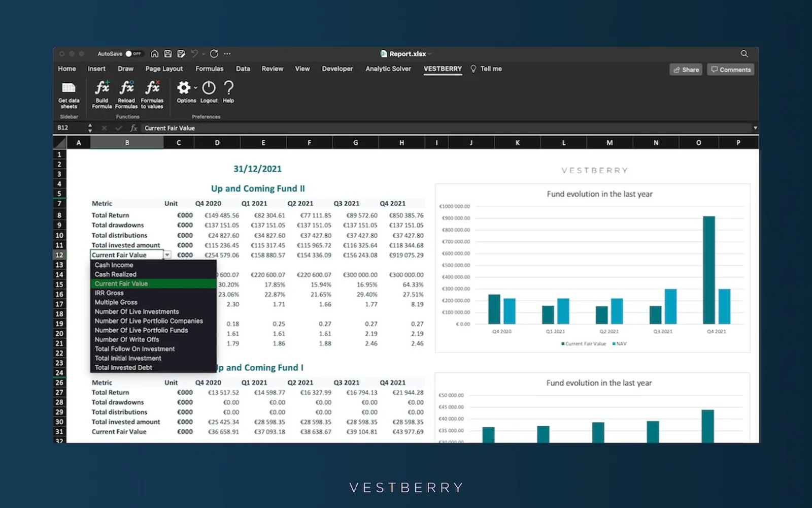Click the €850 385.76 Total Return cell

[x=402, y=215]
